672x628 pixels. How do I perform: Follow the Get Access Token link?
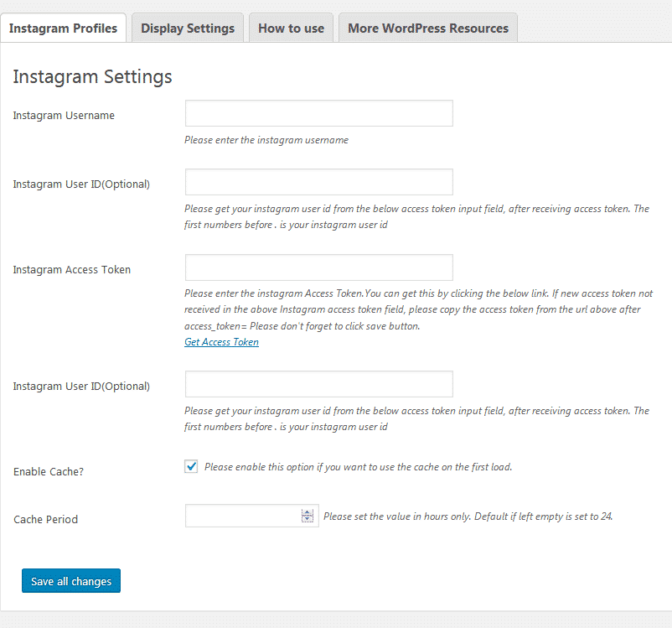tap(221, 342)
